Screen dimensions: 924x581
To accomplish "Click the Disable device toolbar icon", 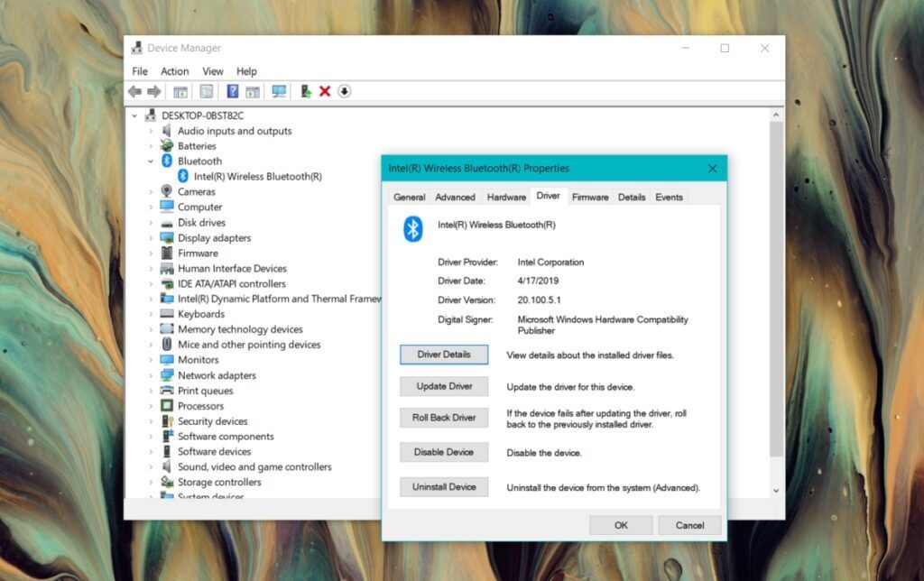I will 345,91.
